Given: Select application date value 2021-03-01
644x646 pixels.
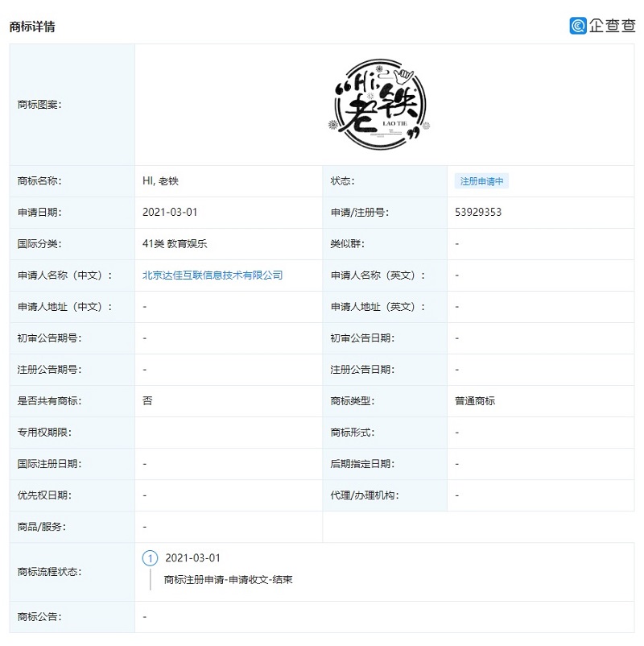Looking at the screenshot, I should pos(170,212).
